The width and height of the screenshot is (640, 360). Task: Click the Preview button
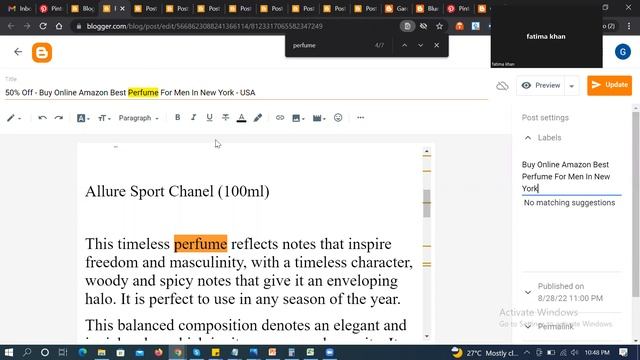tap(541, 85)
